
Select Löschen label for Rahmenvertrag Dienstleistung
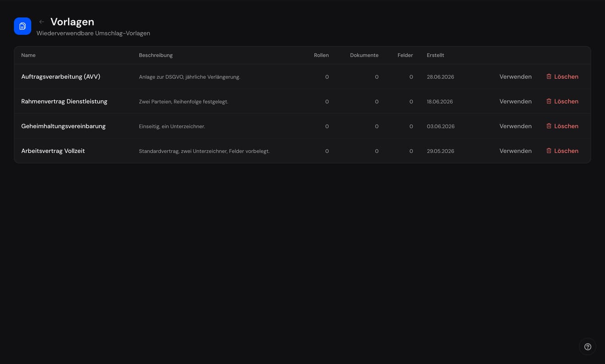[x=566, y=101]
